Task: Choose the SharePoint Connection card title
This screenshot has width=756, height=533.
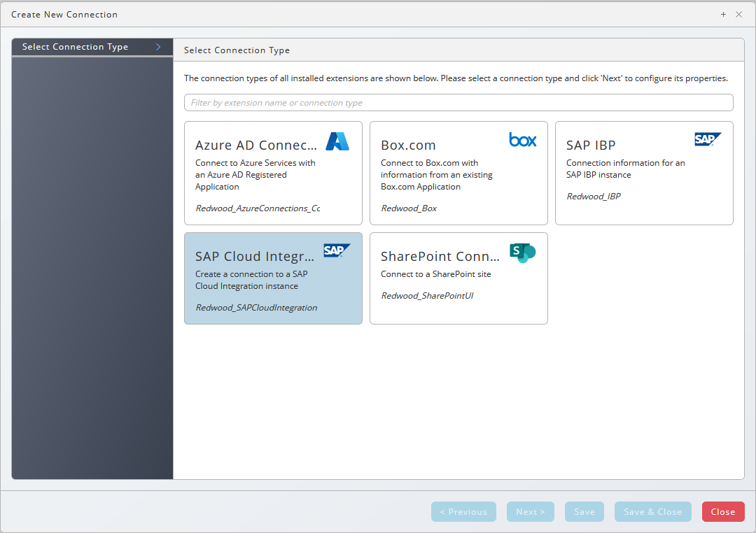Action: pyautogui.click(x=440, y=257)
